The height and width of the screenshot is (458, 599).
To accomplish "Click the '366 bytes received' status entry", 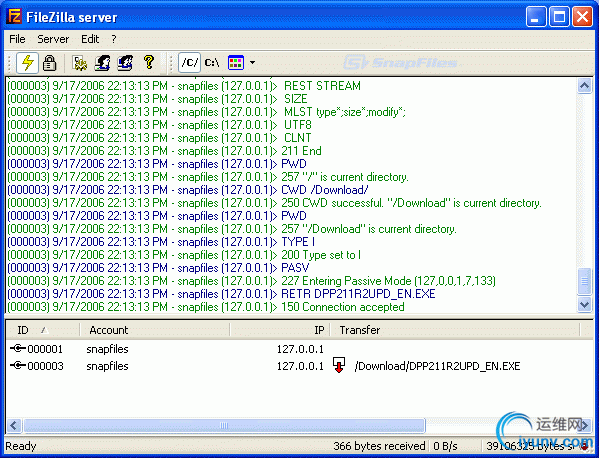I will 379,446.
